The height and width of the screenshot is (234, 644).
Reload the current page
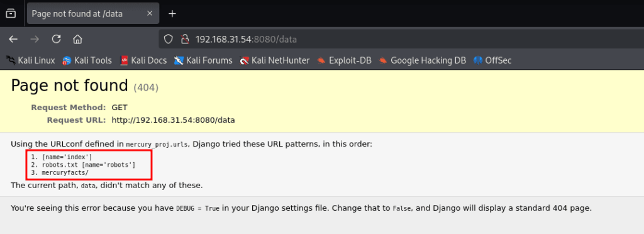tap(56, 40)
